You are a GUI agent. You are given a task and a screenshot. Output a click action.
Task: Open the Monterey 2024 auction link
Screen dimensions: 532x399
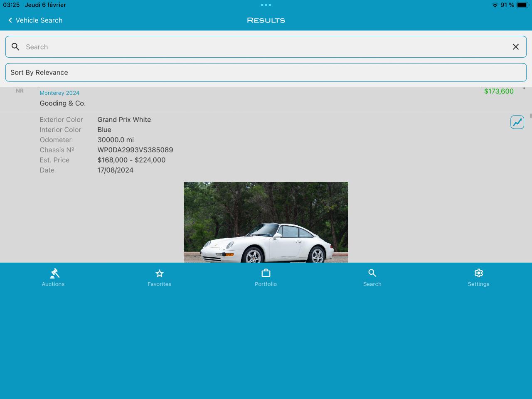click(x=59, y=93)
